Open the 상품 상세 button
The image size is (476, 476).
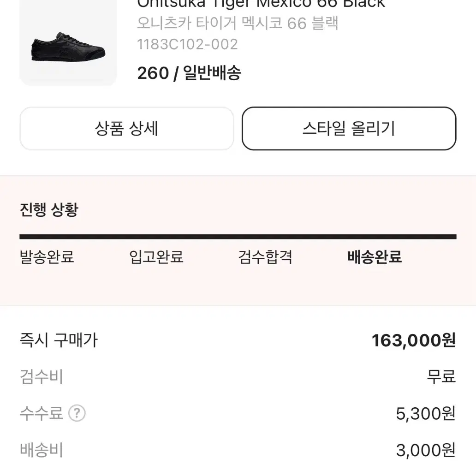[127, 128]
